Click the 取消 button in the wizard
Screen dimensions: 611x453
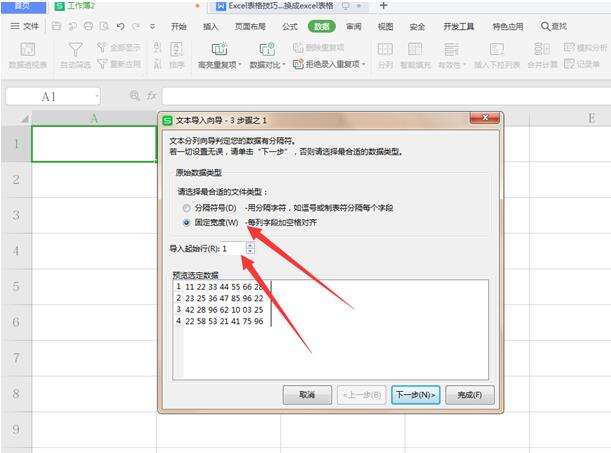[307, 395]
